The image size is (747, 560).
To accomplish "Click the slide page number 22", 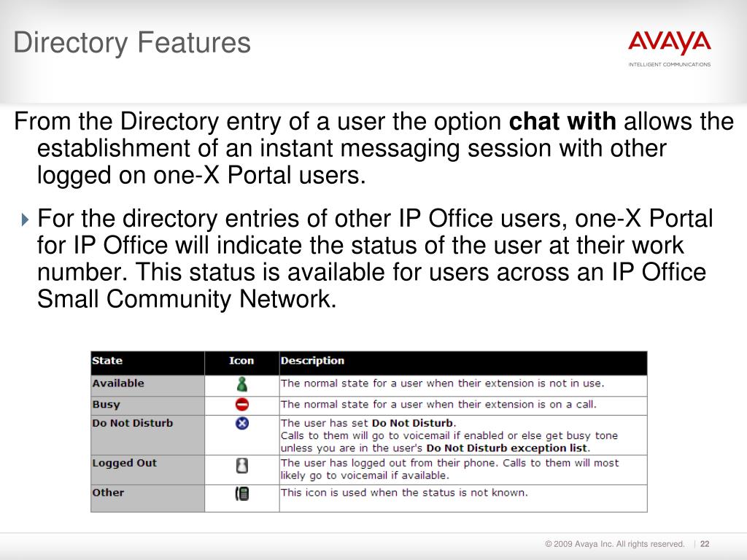I will pyautogui.click(x=705, y=544).
